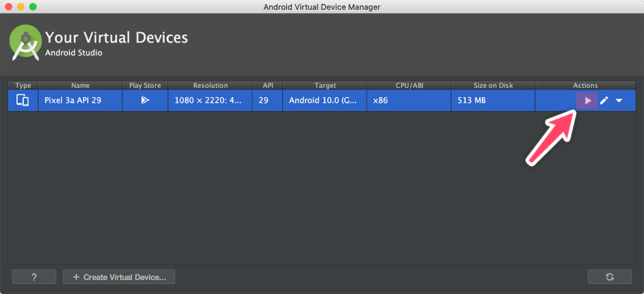
Task: Click the Play Store column header
Action: click(145, 86)
